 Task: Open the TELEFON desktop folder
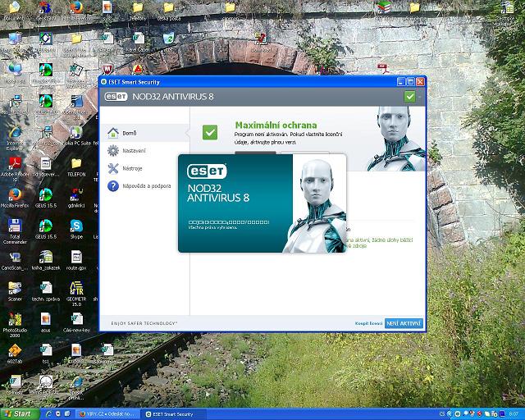(x=76, y=167)
